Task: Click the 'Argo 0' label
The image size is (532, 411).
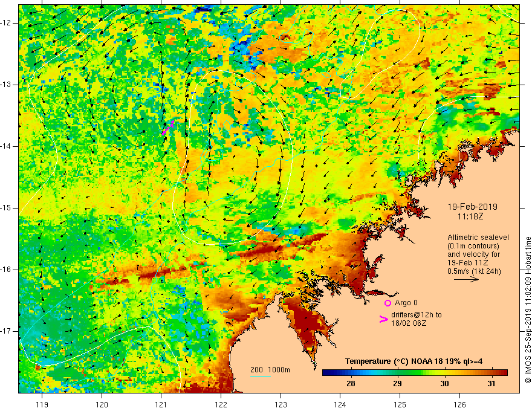Action: (x=406, y=303)
